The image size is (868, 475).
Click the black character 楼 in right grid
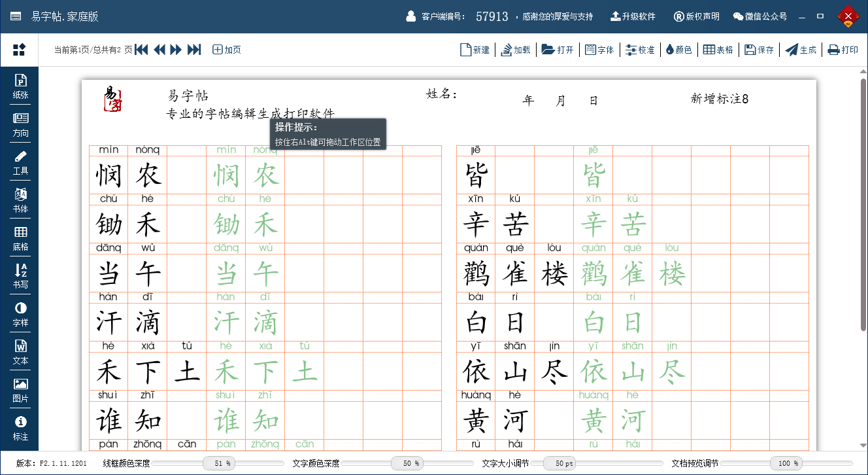(554, 273)
